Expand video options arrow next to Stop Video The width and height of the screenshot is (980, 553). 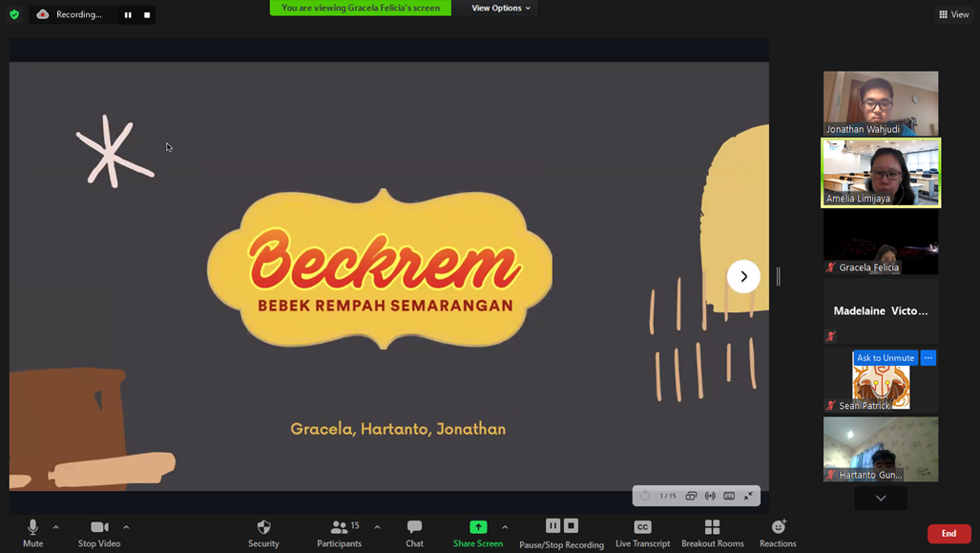(x=126, y=527)
